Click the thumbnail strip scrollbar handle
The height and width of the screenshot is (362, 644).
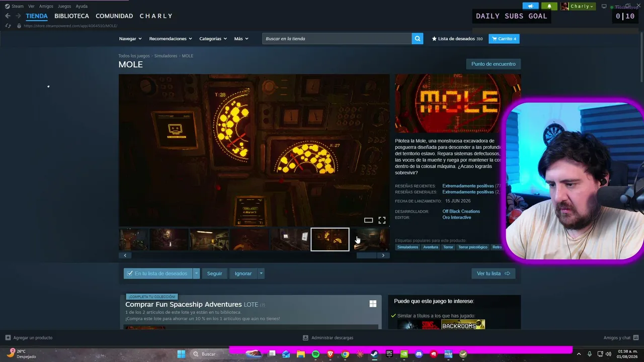coord(366,255)
